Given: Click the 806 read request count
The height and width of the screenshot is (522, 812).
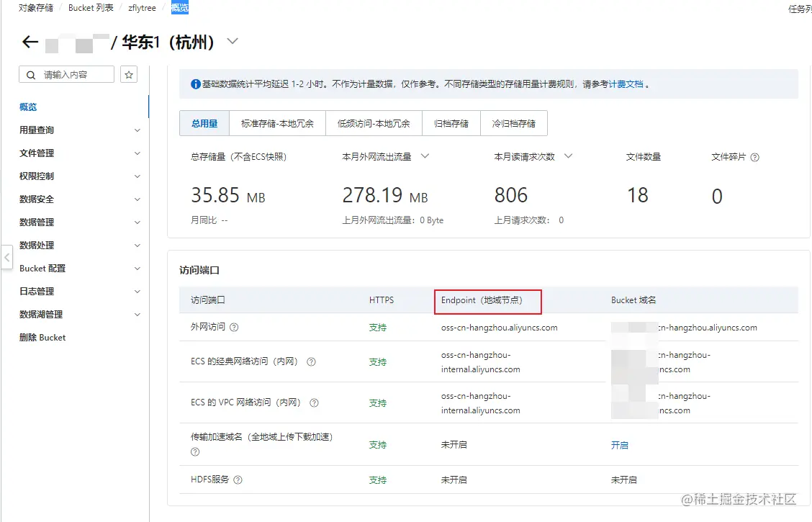Looking at the screenshot, I should coord(510,196).
